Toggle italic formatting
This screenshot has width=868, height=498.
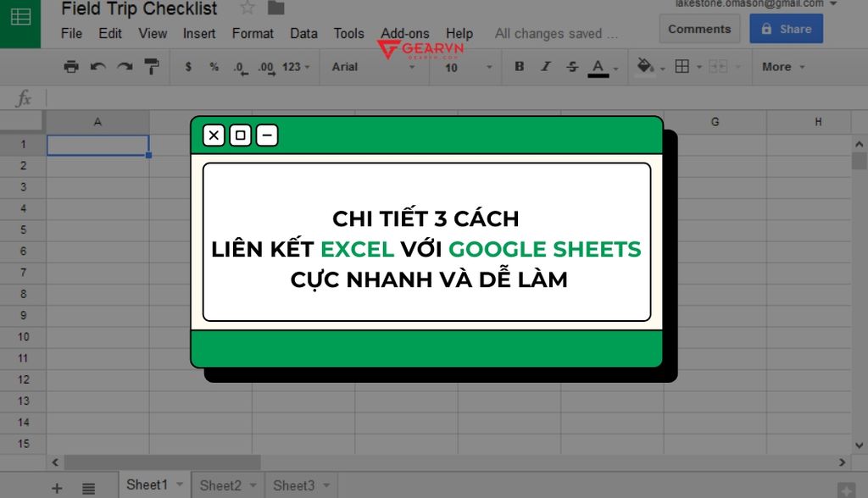pos(544,66)
